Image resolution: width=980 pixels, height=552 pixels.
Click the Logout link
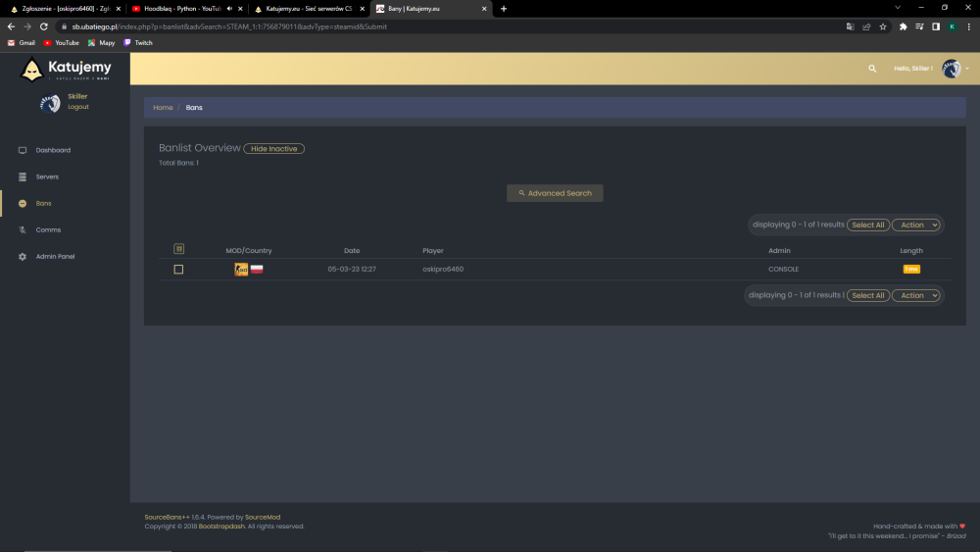pos(78,107)
